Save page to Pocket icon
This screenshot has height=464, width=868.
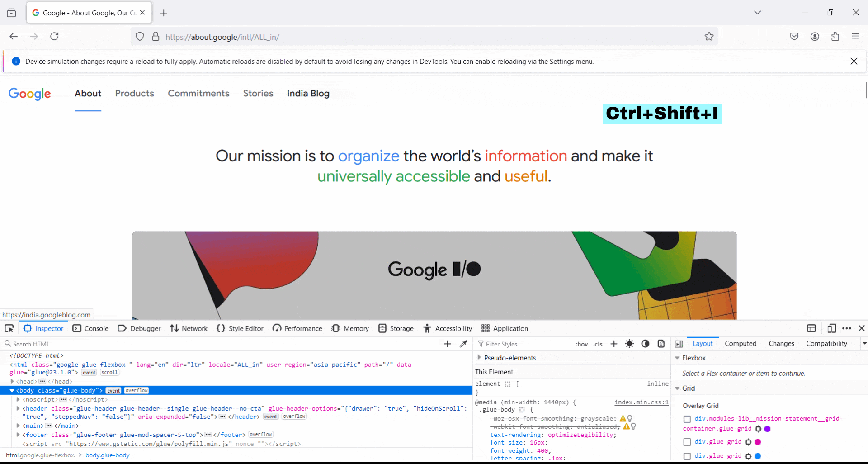(x=794, y=37)
